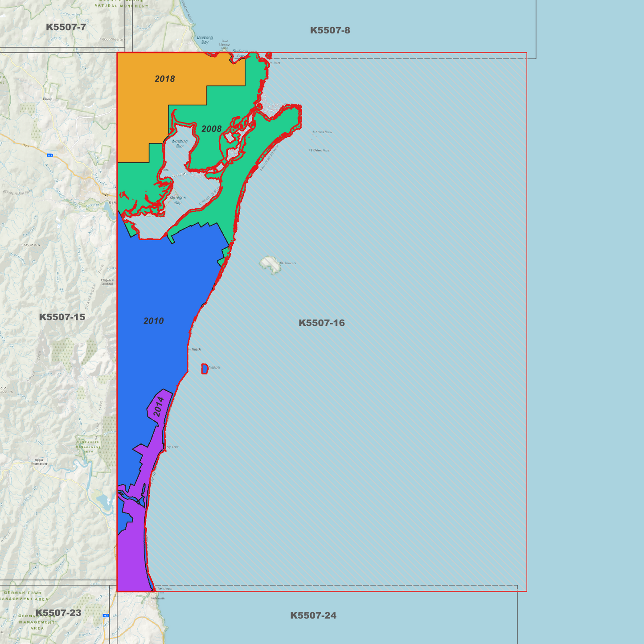Select the K5507-15 map tile label
Screen dimensions: 644x644
(x=62, y=317)
